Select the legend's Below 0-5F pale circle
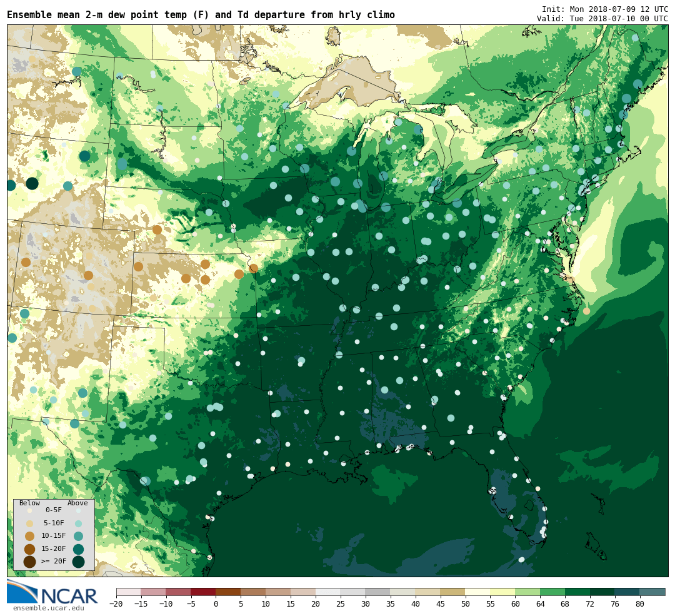 click(30, 510)
